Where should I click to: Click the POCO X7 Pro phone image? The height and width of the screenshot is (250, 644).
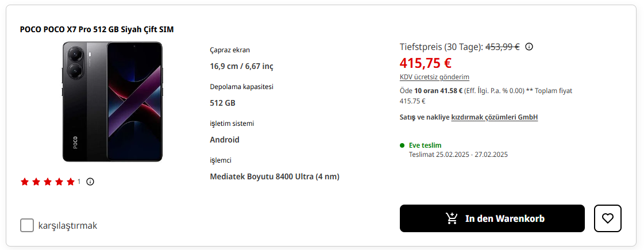pos(113,102)
